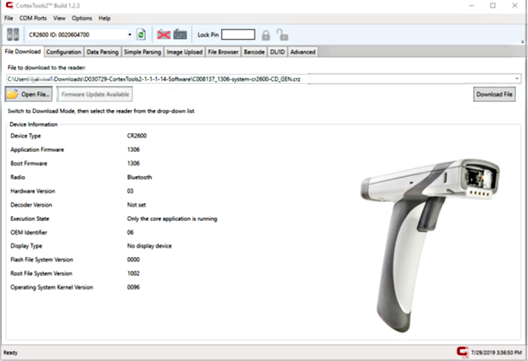The width and height of the screenshot is (528, 361).
Task: Refresh the reader list with green icon
Action: (141, 34)
